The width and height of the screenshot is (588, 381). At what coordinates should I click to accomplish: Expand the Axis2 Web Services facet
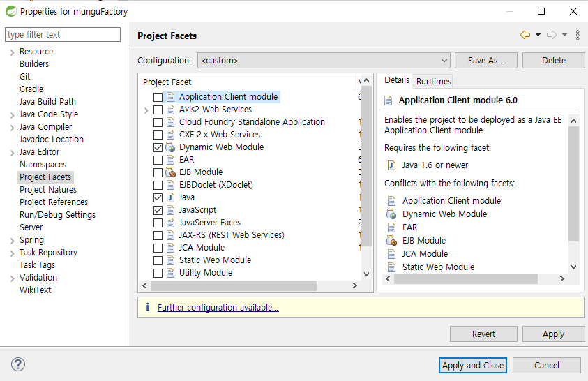coord(146,110)
